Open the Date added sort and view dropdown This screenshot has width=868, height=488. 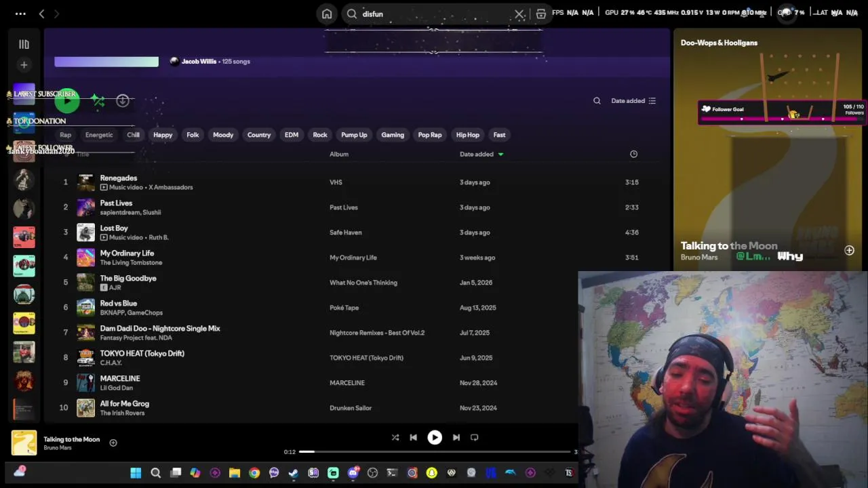pyautogui.click(x=633, y=101)
